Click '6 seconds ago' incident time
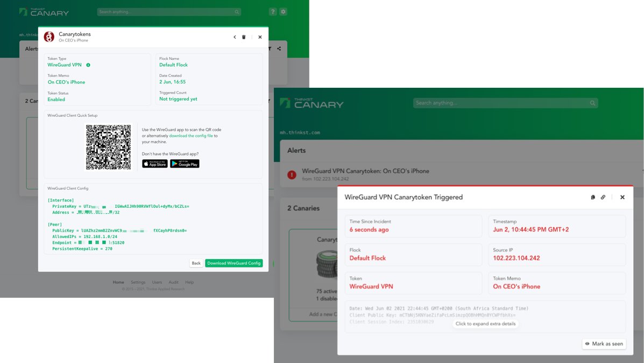644x363 pixels. 369,229
